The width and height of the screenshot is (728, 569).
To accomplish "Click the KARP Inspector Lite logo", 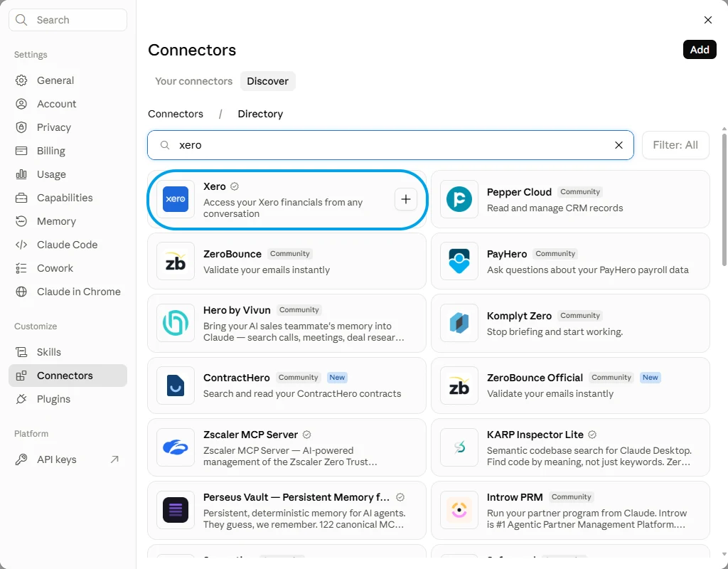I will (459, 447).
